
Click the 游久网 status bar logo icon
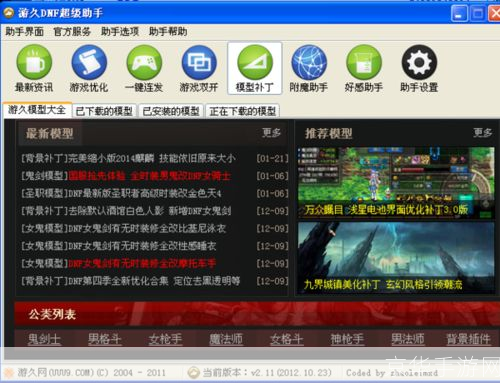pos(9,372)
